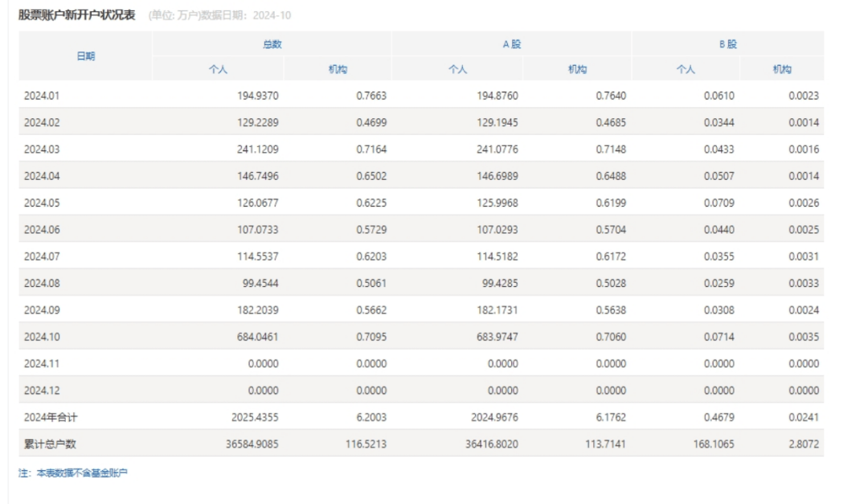Select the 2024.08 date cell

coord(42,283)
